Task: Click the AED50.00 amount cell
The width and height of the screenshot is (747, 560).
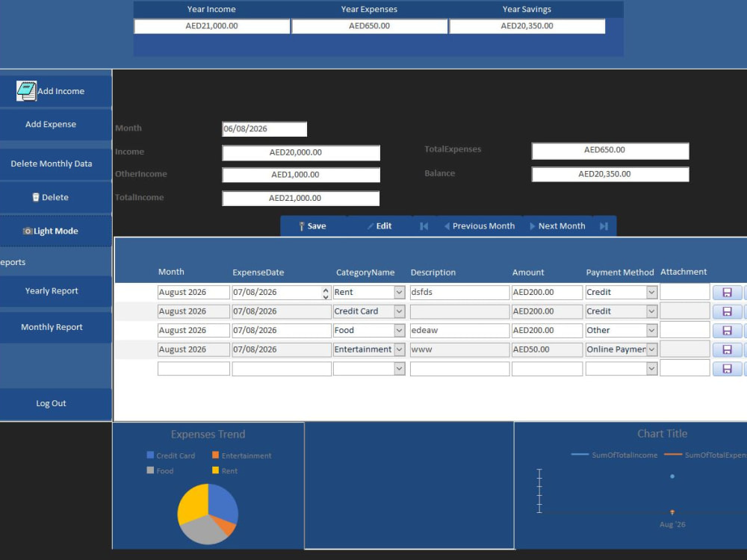Action: tap(547, 349)
